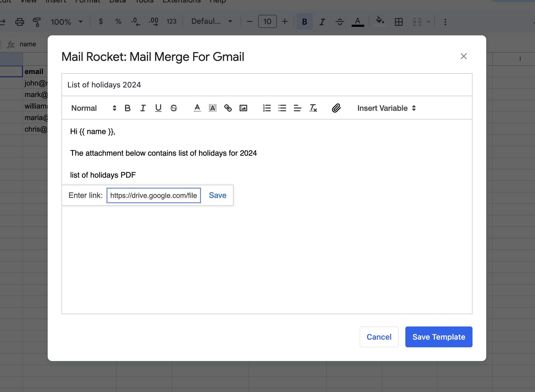Save the entered link
This screenshot has width=535, height=392.
218,195
